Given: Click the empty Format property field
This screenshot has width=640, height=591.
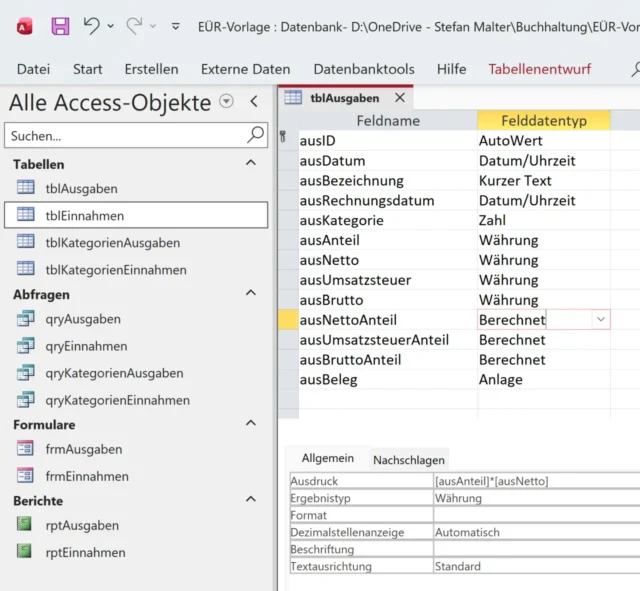Looking at the screenshot, I should (x=536, y=515).
